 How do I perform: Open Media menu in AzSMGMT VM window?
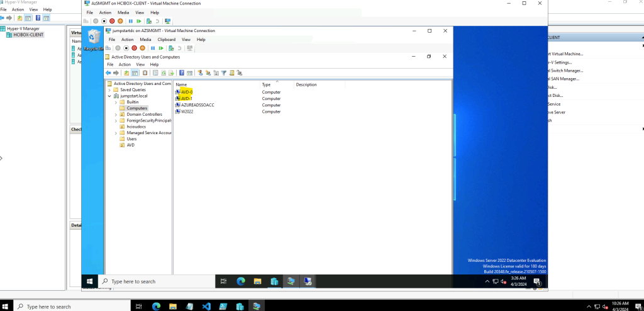click(123, 13)
